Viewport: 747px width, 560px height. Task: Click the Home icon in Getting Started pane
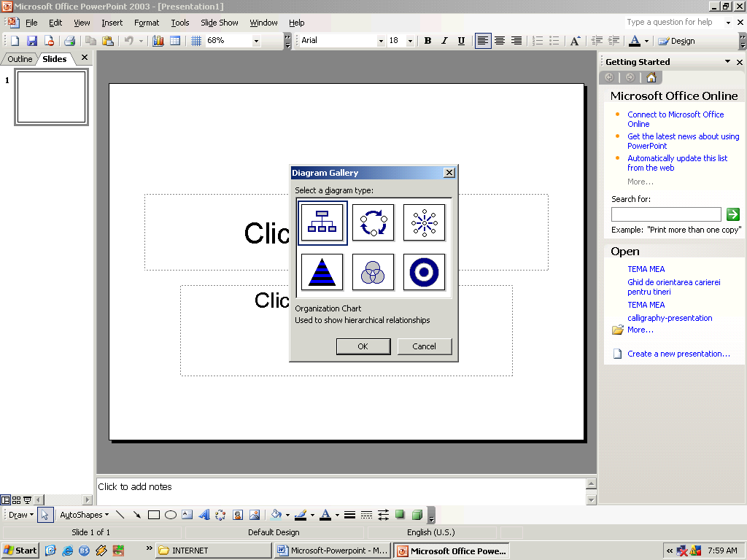pos(651,77)
